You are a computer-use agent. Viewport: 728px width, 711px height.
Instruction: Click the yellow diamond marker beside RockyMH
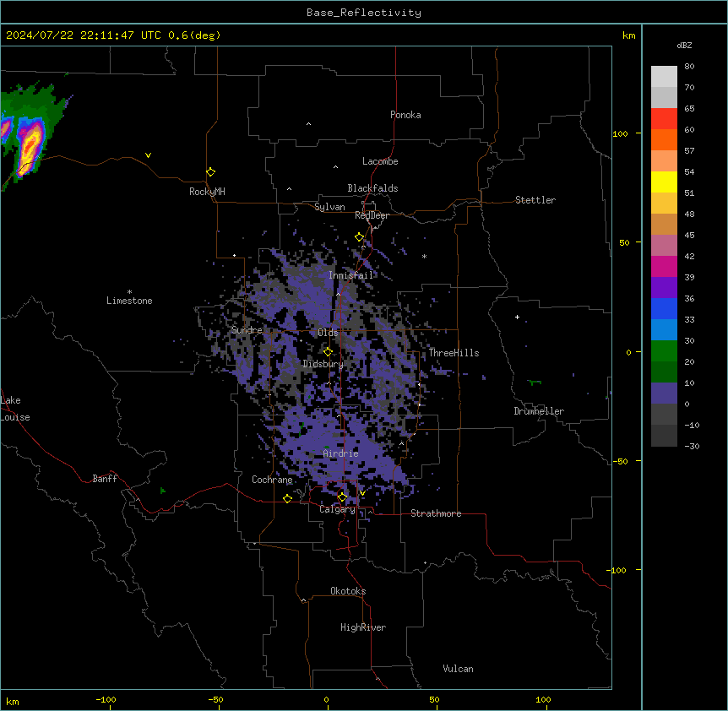[210, 172]
